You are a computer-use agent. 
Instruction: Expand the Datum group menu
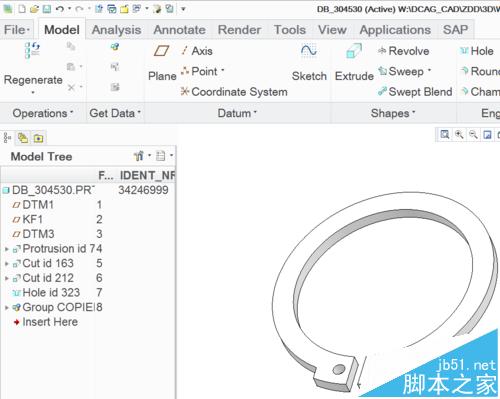[237, 113]
